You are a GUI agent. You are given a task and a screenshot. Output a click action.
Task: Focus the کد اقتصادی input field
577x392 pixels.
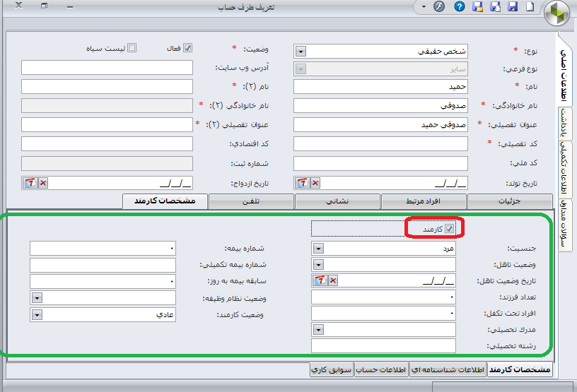(x=107, y=144)
